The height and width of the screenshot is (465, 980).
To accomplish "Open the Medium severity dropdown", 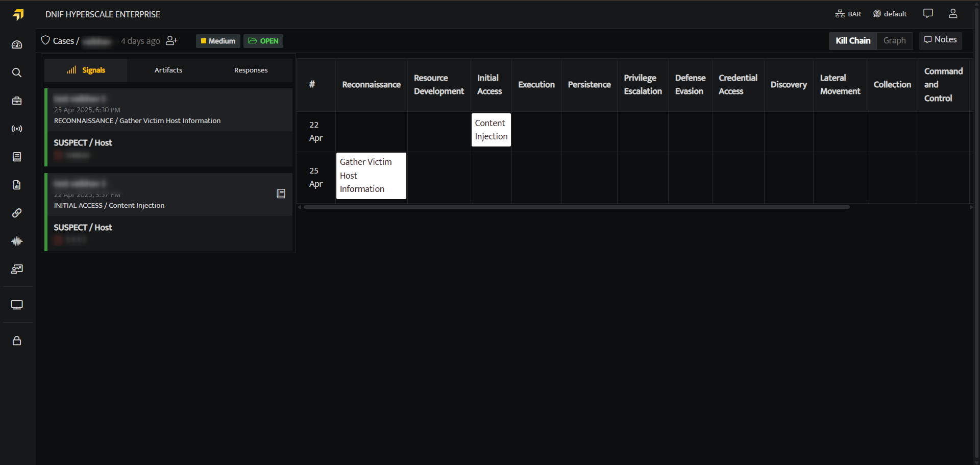I will coord(218,41).
